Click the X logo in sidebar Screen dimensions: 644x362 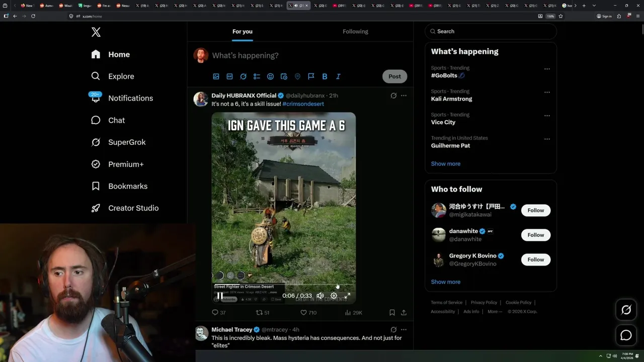96,32
